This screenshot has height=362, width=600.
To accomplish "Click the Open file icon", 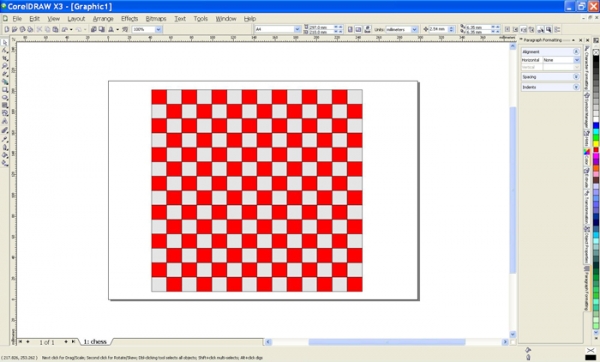I will point(15,29).
